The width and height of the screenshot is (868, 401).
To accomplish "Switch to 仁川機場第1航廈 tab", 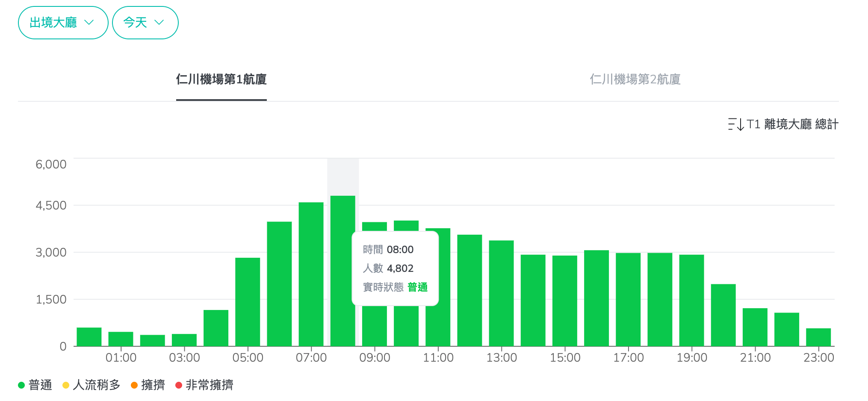I will (x=221, y=80).
